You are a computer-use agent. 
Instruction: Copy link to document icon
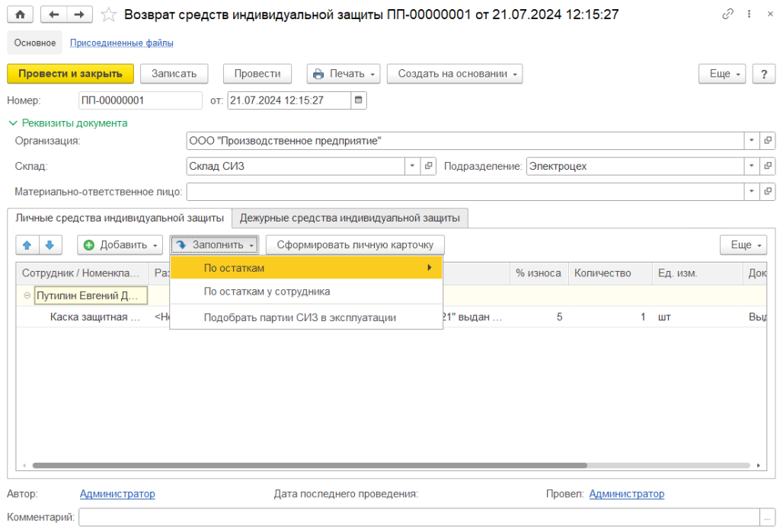coord(728,14)
